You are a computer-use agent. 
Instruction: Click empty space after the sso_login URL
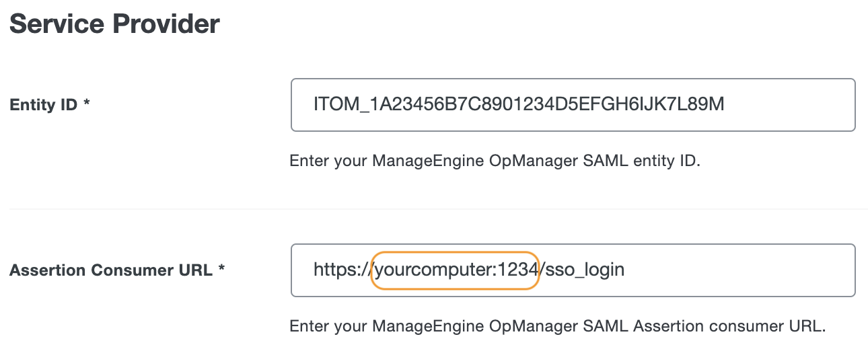point(740,270)
